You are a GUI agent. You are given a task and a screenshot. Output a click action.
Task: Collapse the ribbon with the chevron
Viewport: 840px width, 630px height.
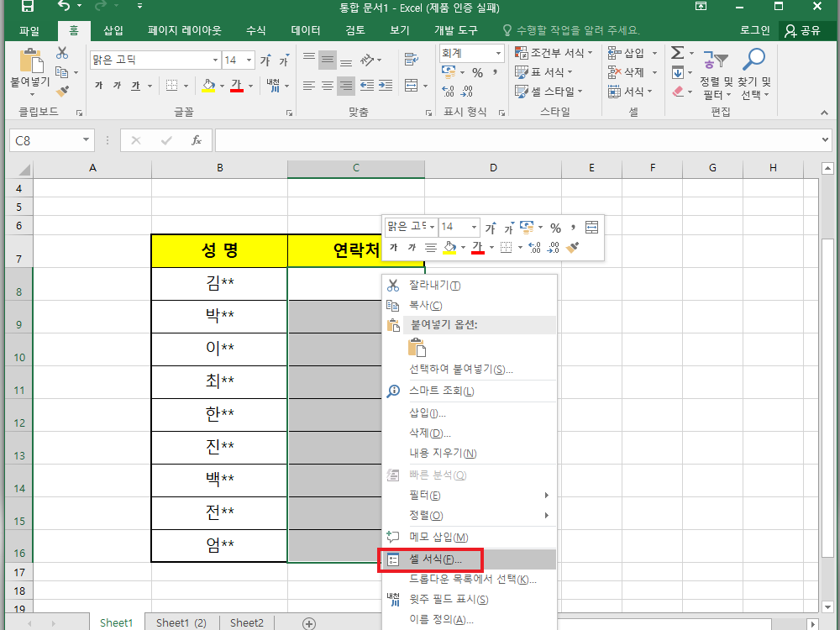[x=825, y=113]
